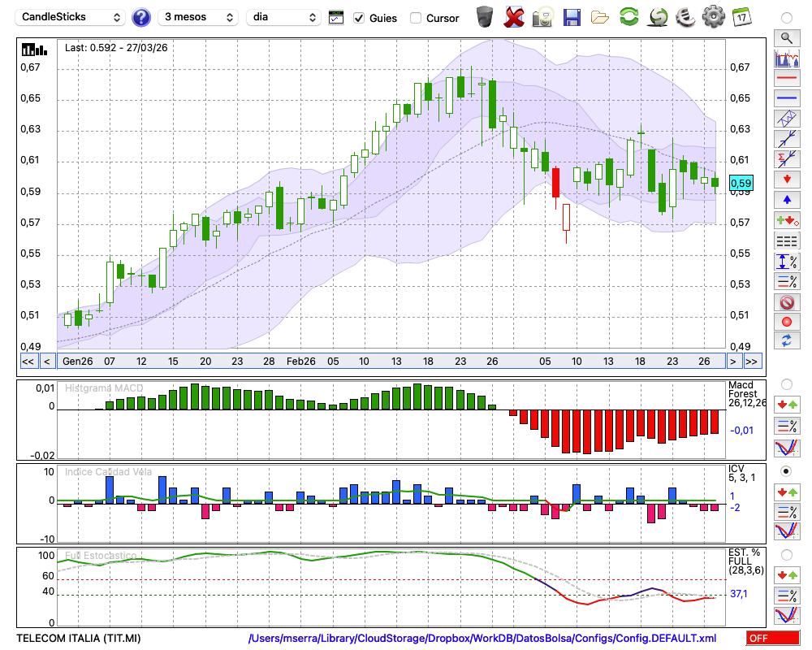Click the >> jump to end button
The image size is (812, 650).
[x=752, y=361]
